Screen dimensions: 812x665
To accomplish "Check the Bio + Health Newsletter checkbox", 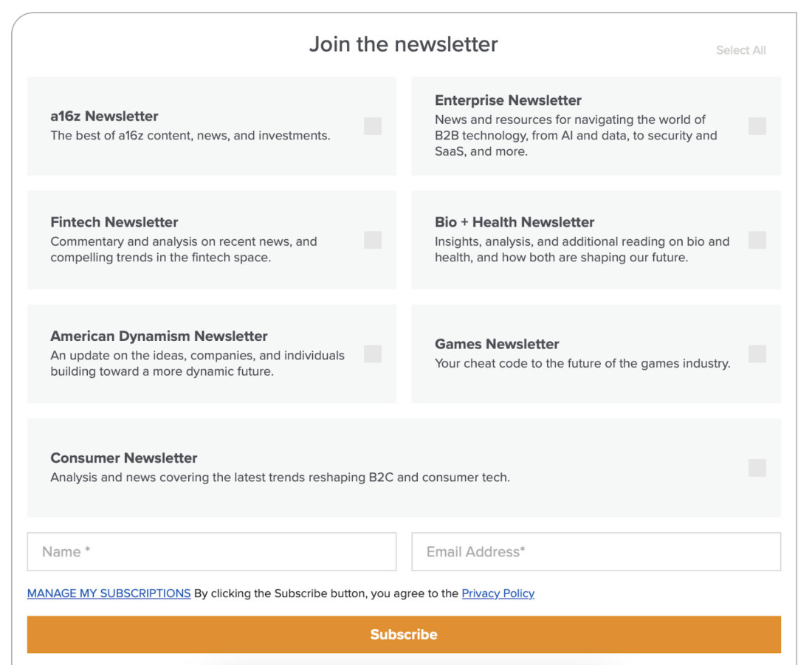I will (757, 240).
